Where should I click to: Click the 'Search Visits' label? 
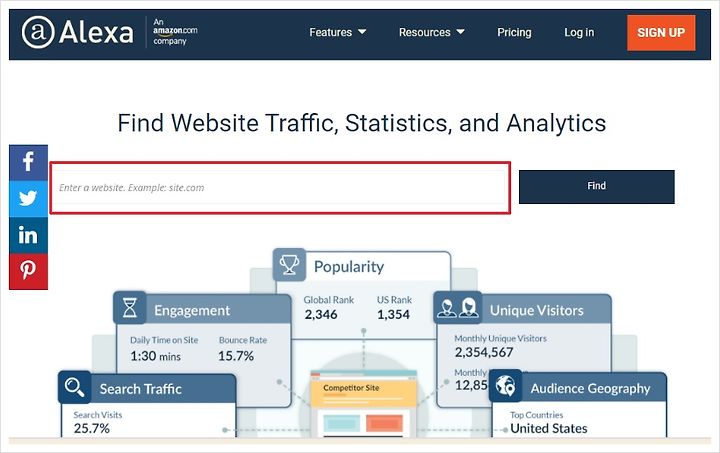[x=98, y=415]
